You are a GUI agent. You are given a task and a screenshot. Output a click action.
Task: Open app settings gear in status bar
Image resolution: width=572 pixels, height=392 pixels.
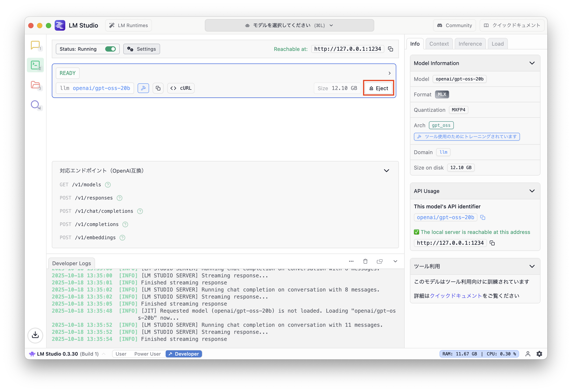(x=539, y=354)
